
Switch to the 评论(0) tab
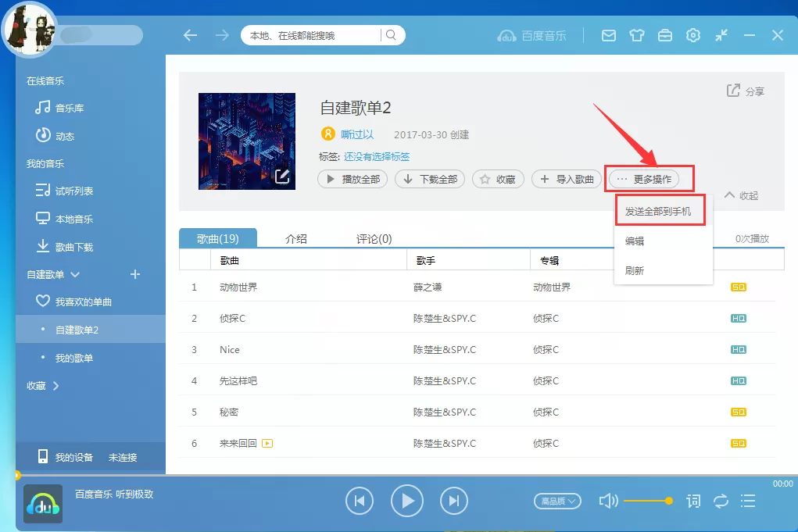coord(374,238)
